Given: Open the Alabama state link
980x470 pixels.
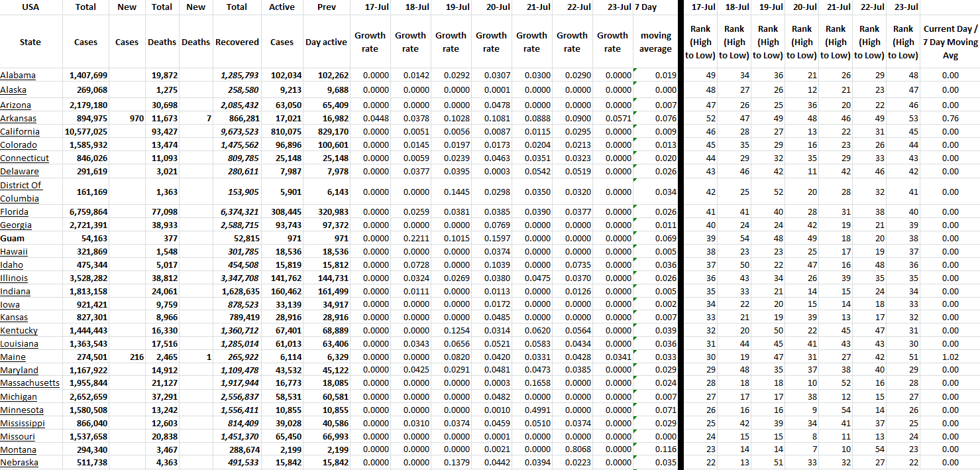Looking at the screenshot, I should point(18,76).
